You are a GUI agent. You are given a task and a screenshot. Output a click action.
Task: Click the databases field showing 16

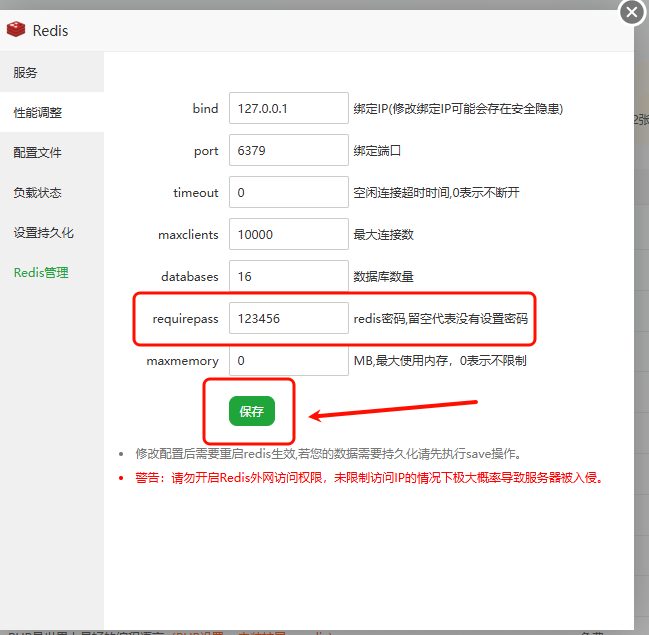tap(289, 276)
